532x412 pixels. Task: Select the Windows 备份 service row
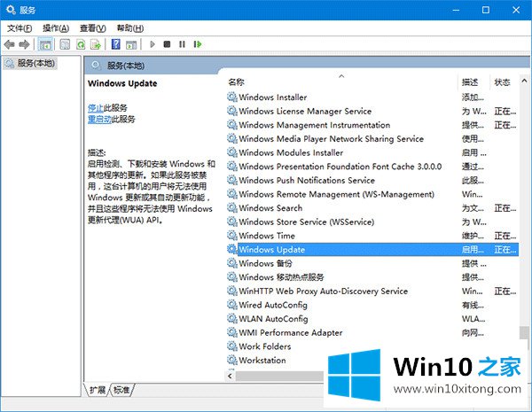click(372, 263)
